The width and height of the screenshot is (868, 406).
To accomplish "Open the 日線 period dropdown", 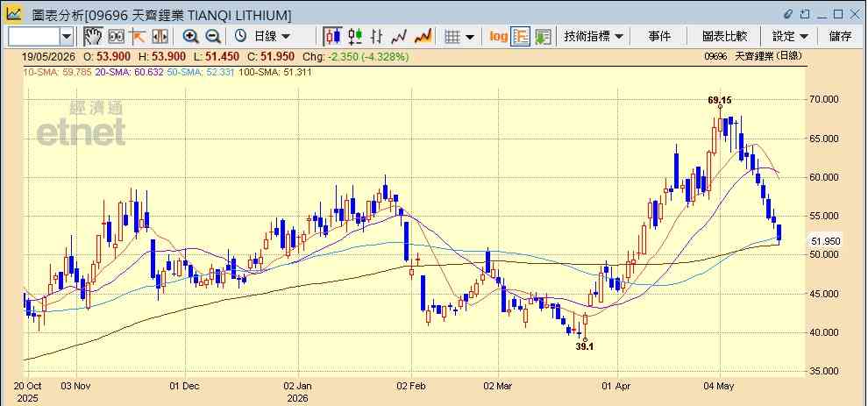I will click(272, 37).
